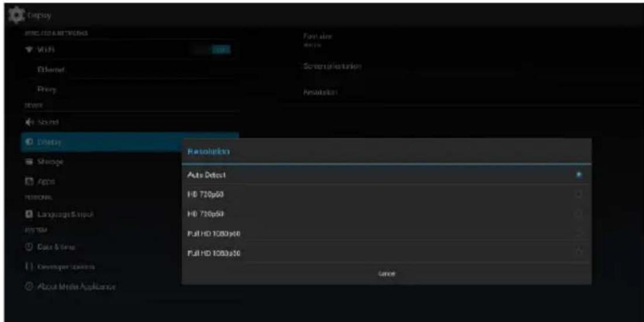Choose the HD 720p60 resolution option
The height and width of the screenshot is (322, 644).
[x=387, y=195]
